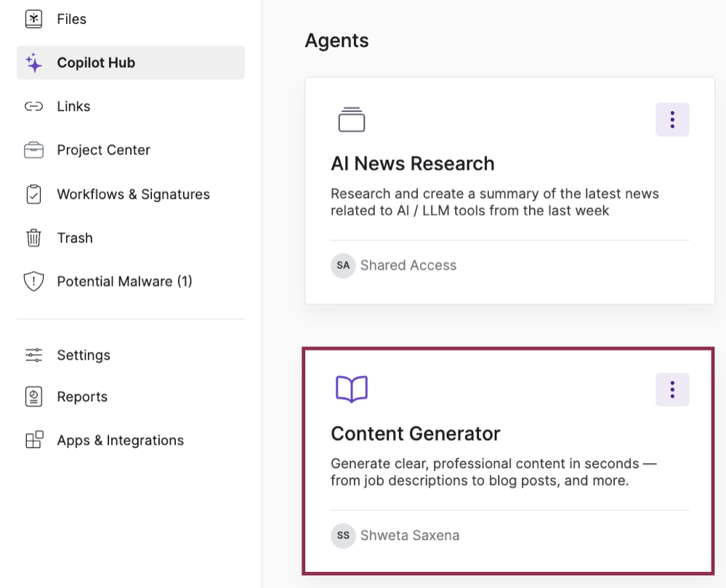This screenshot has width=726, height=588.
Task: Select Potential Malware (1) in sidebar
Action: point(124,282)
